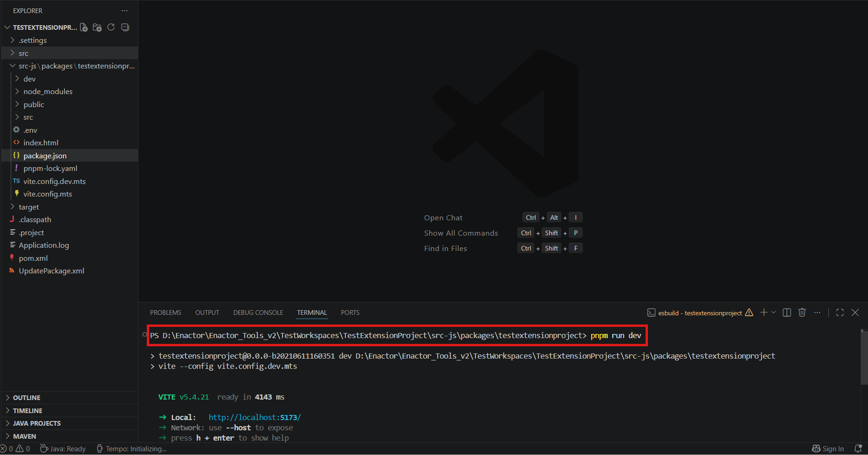
Task: Switch to the PROBLEMS tab
Action: tap(165, 312)
